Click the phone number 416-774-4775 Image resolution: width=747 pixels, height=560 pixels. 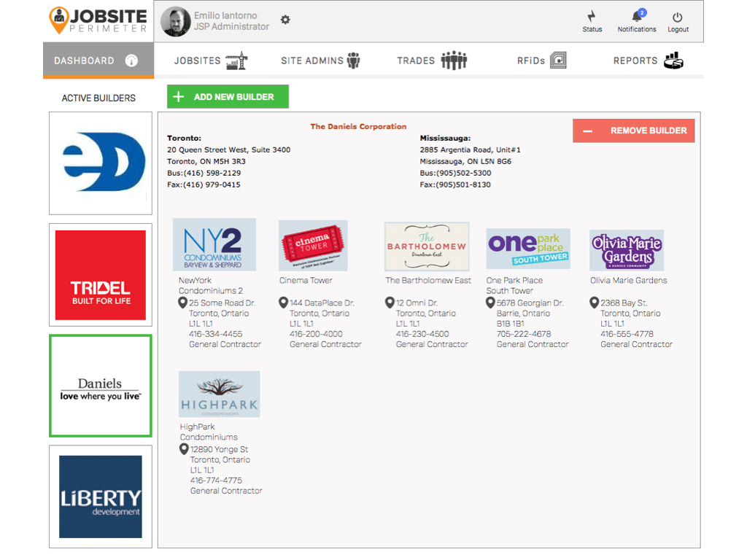point(216,481)
